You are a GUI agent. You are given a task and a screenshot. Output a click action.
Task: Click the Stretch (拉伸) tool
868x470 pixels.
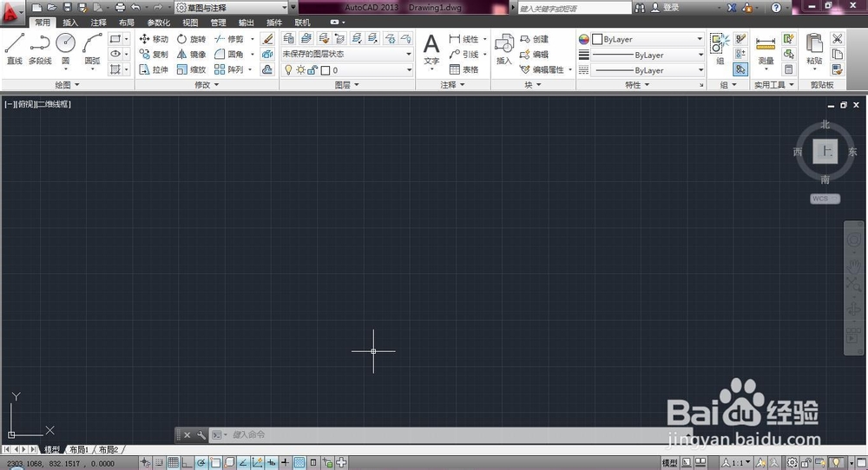(154, 69)
